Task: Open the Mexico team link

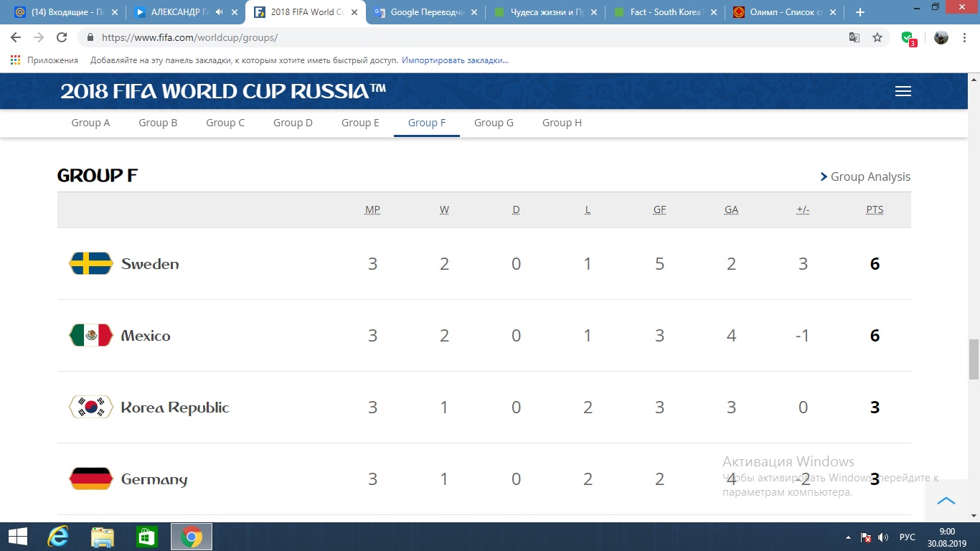Action: click(146, 336)
